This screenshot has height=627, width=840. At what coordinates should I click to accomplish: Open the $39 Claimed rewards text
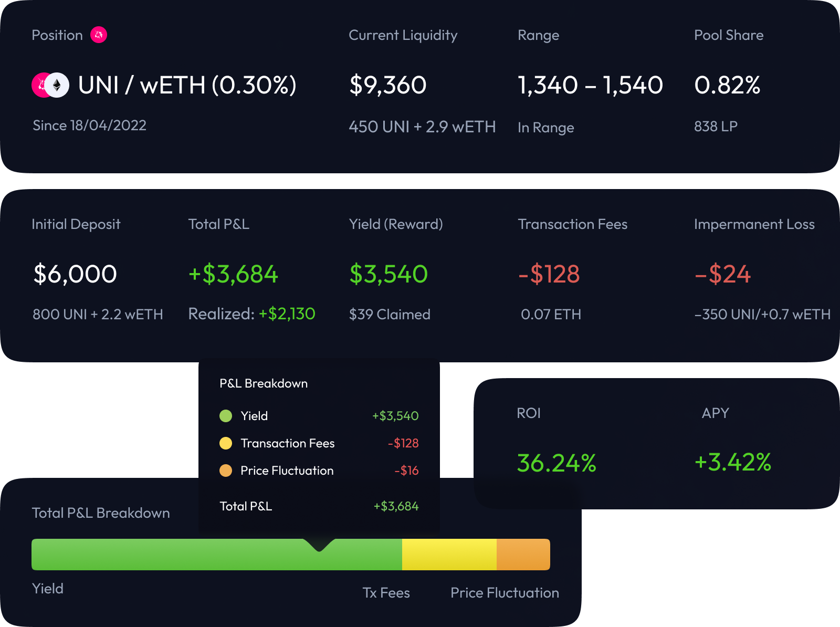tap(390, 315)
